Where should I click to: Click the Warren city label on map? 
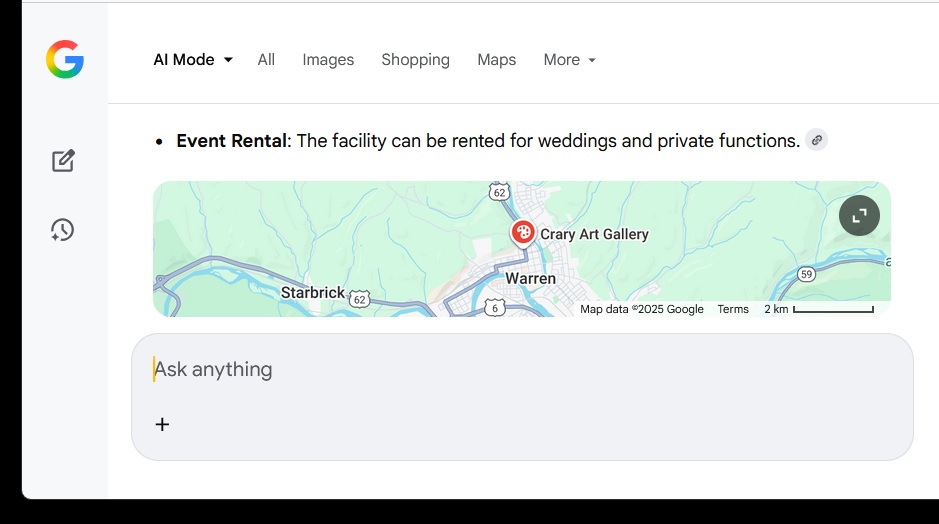530,278
